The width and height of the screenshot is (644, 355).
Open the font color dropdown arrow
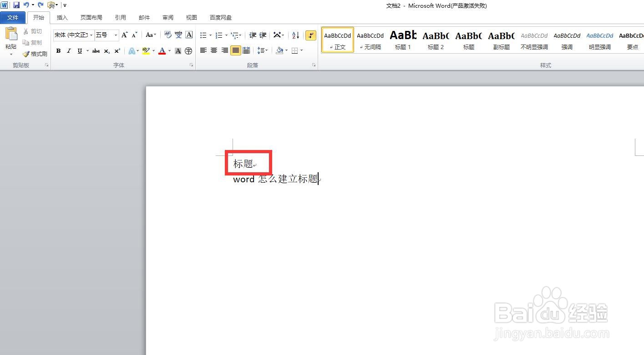coord(169,51)
